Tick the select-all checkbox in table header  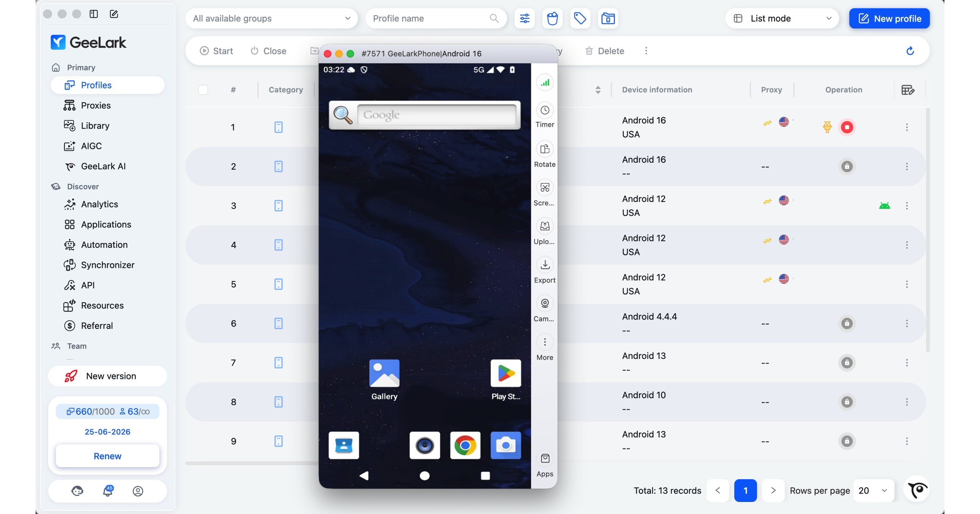click(x=203, y=90)
